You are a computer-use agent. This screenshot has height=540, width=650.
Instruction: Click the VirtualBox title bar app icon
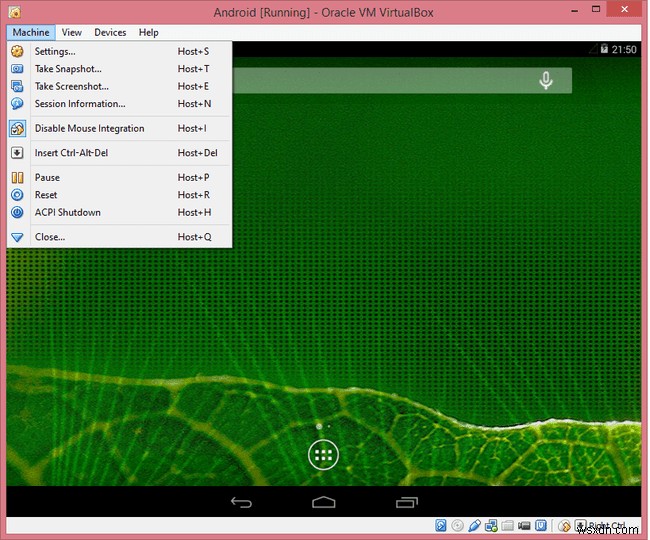(x=15, y=12)
